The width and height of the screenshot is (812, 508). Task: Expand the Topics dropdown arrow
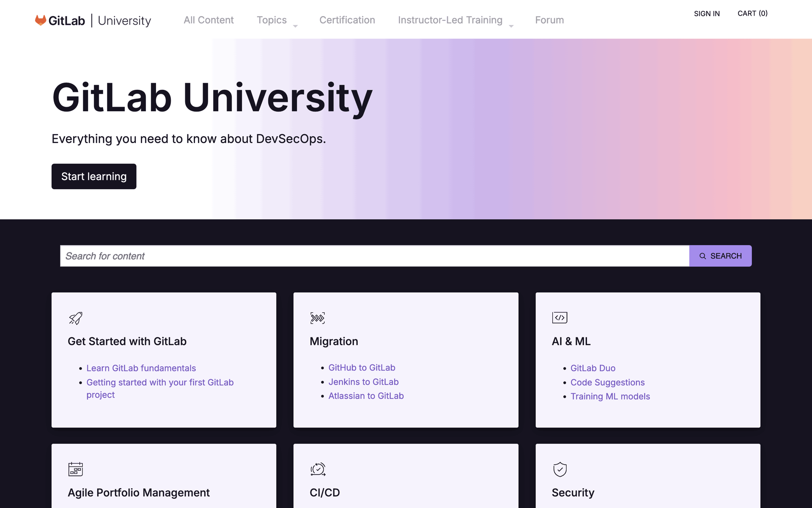point(295,26)
